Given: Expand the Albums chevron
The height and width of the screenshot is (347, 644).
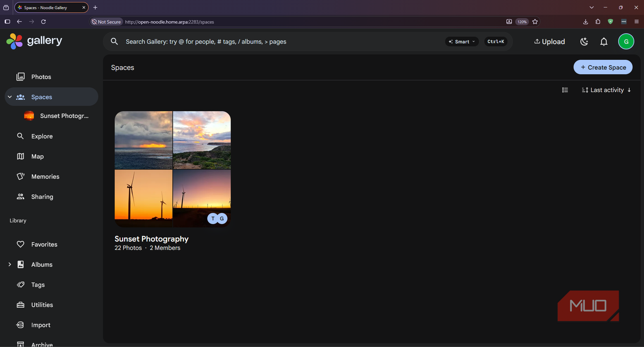Looking at the screenshot, I should [10, 265].
